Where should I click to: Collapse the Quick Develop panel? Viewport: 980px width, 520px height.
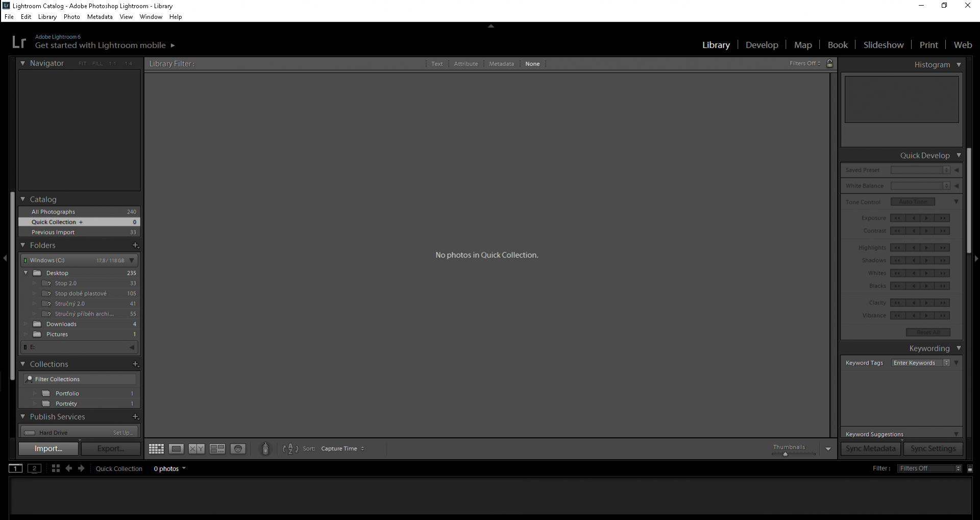(x=959, y=155)
